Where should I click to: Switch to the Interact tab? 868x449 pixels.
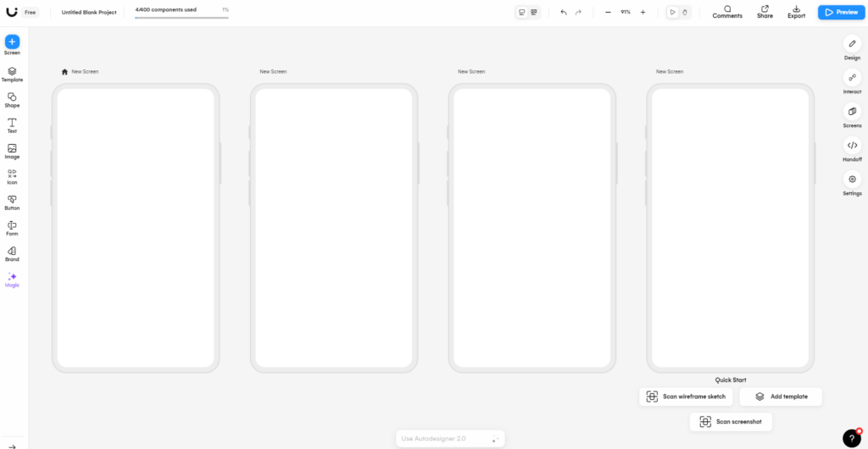[852, 81]
